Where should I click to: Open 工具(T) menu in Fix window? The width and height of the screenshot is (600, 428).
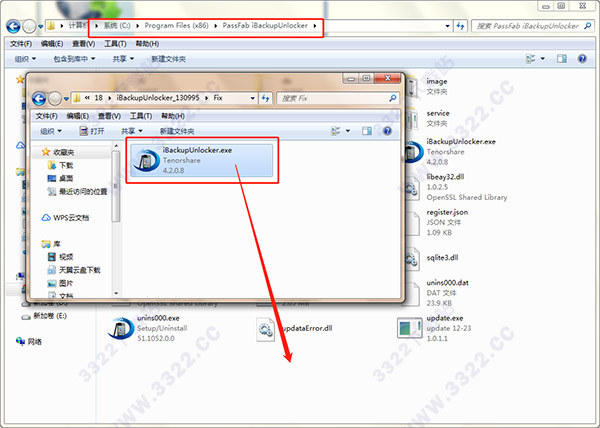141,116
